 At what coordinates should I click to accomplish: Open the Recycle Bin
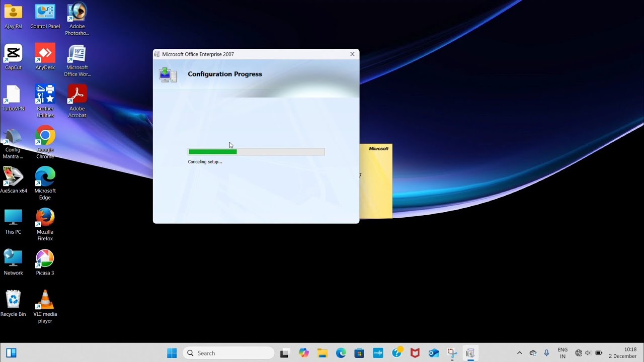click(x=13, y=304)
